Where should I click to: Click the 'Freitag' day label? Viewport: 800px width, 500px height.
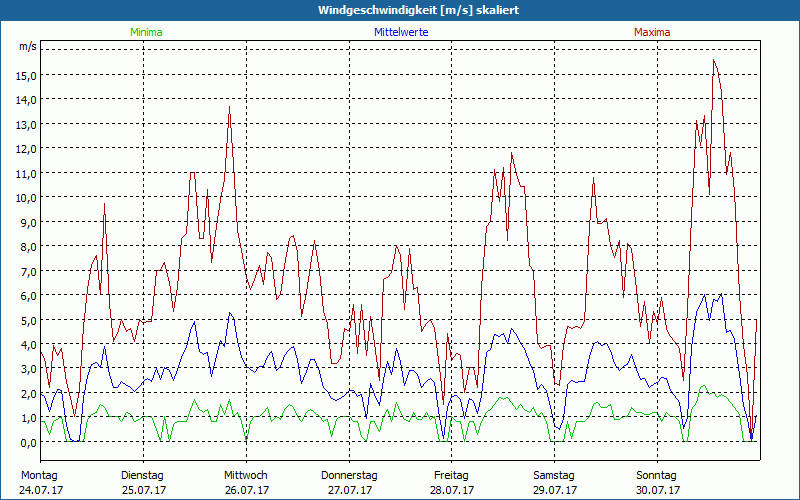click(x=451, y=476)
